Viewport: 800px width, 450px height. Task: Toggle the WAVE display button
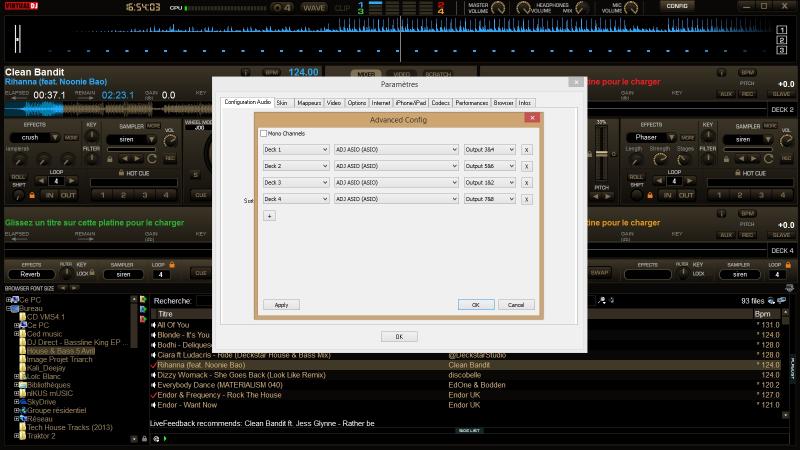(x=314, y=7)
